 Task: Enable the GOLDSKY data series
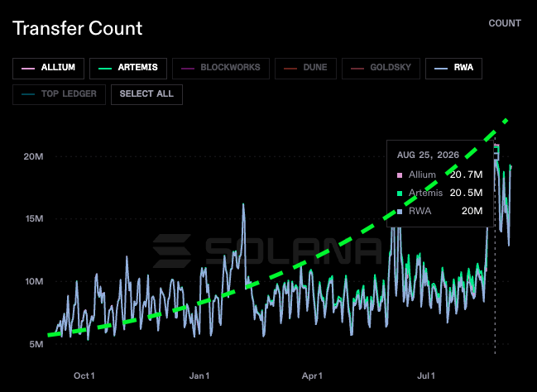tap(381, 69)
